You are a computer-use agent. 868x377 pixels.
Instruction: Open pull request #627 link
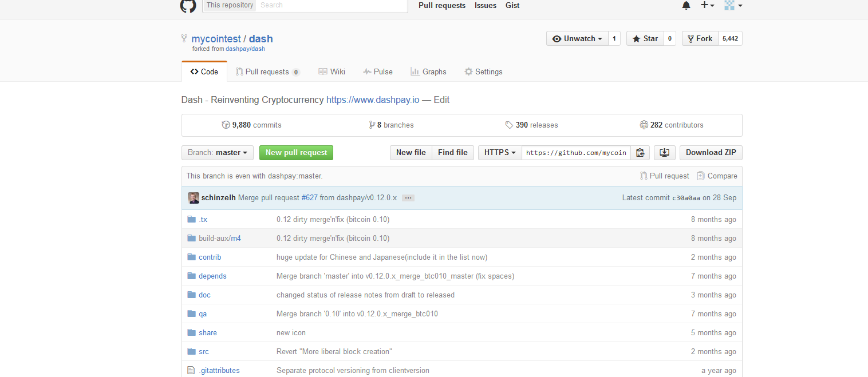point(309,198)
